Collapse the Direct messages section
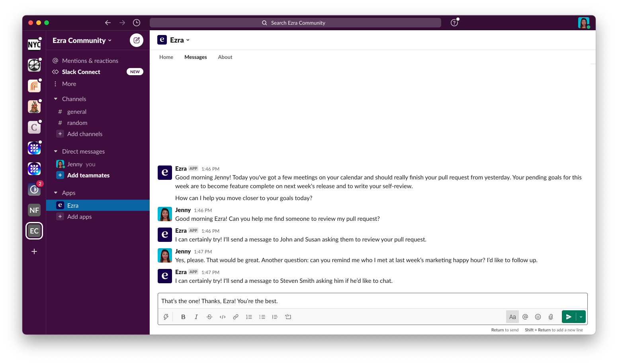The height and width of the screenshot is (364, 618). [56, 151]
